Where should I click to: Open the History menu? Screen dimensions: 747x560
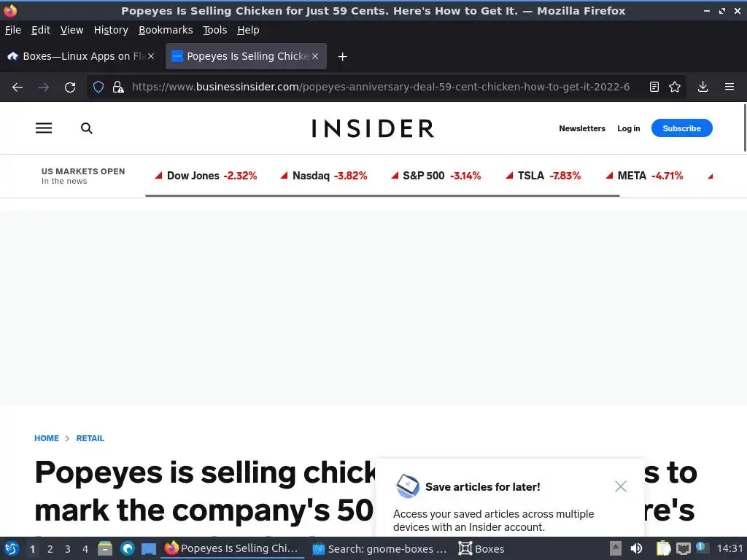[111, 30]
